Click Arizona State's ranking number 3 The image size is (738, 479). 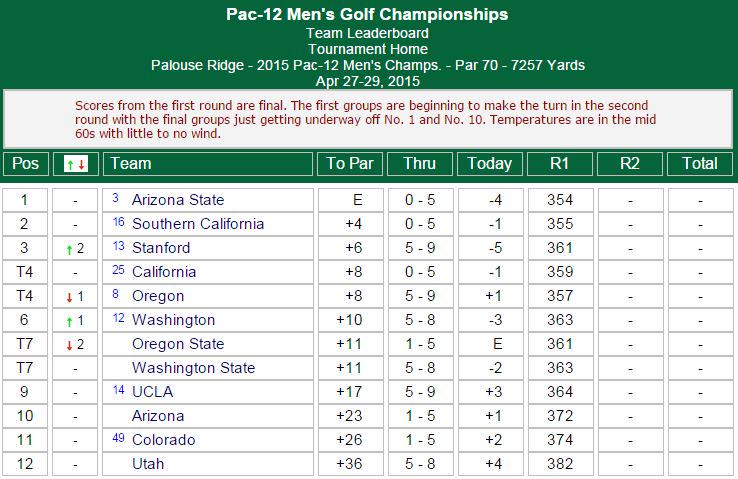(x=115, y=198)
